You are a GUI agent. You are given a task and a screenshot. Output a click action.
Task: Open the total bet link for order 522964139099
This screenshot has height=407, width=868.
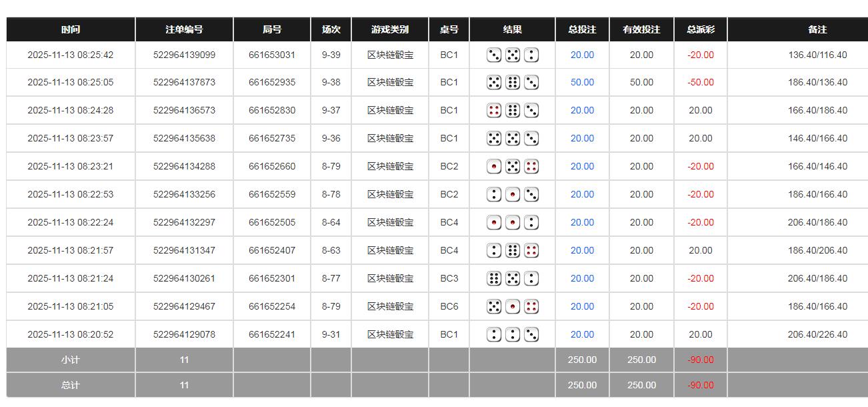point(582,55)
